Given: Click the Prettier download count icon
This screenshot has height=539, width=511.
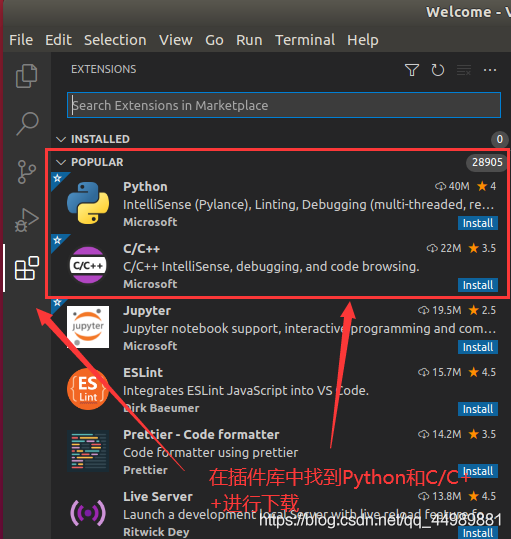Looking at the screenshot, I should click(423, 434).
